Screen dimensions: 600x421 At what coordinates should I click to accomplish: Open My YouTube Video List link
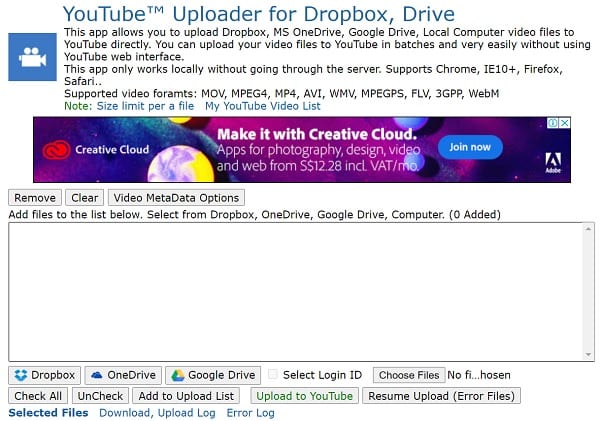coord(263,106)
